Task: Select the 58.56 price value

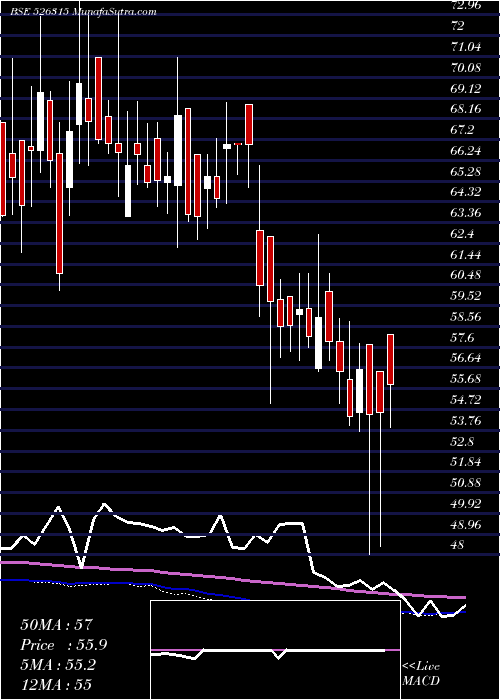Action: pyautogui.click(x=467, y=317)
